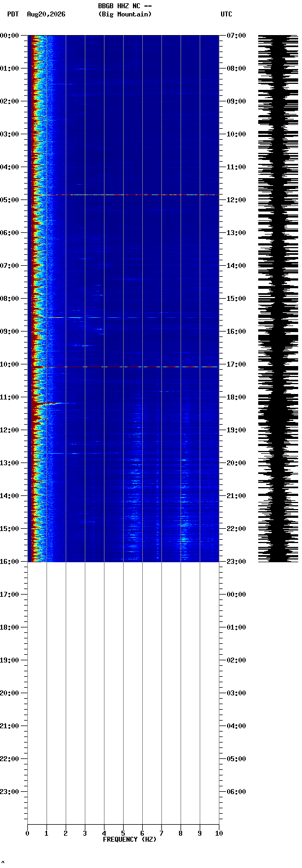Click the 5 Hz frequency tick label
Screen dimensions: 302x868
click(123, 833)
